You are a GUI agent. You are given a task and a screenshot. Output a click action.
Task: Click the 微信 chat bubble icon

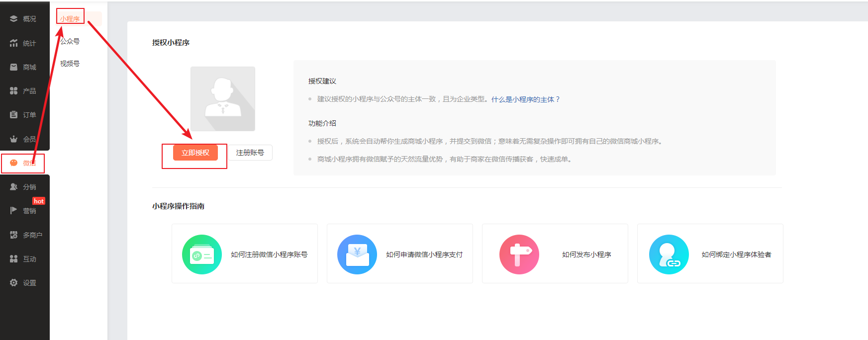click(x=13, y=163)
